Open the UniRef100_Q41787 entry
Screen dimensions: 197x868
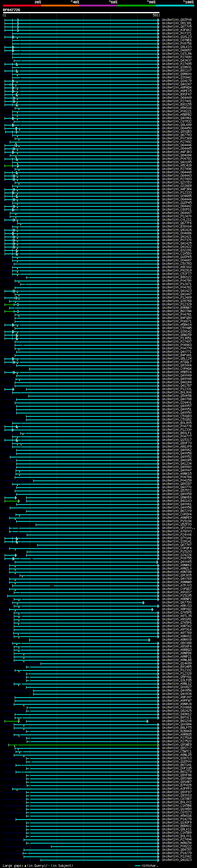click(177, 386)
